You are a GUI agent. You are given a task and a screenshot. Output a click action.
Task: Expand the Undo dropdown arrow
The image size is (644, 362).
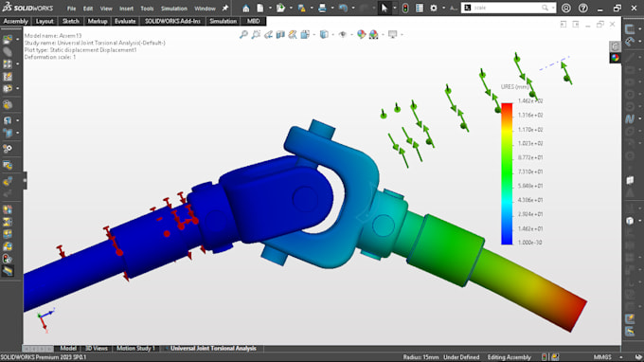click(353, 9)
